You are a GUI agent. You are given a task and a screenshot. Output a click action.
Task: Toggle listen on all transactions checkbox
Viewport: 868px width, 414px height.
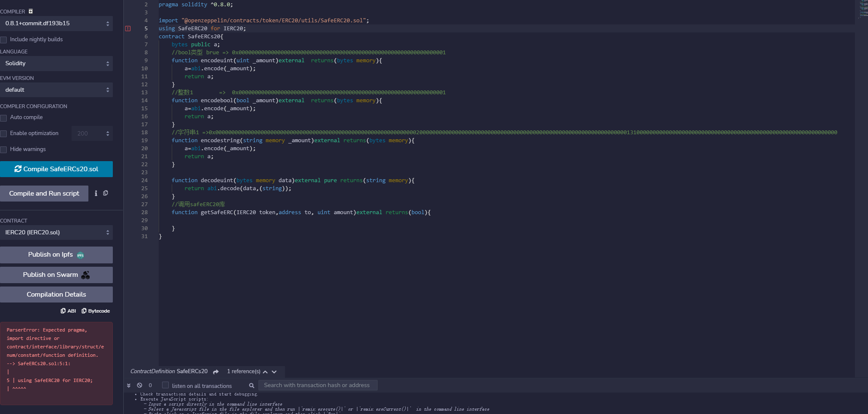165,385
